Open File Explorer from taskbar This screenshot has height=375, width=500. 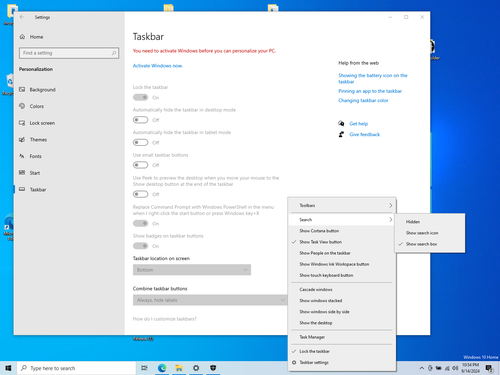point(179,368)
